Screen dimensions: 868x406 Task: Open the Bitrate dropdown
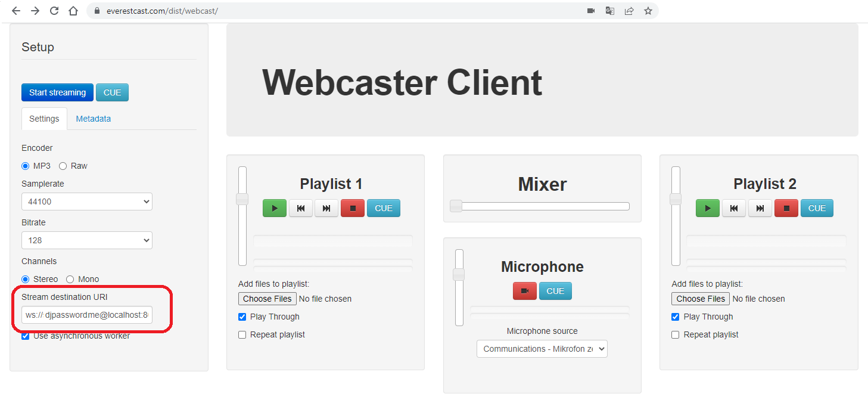[87, 240]
